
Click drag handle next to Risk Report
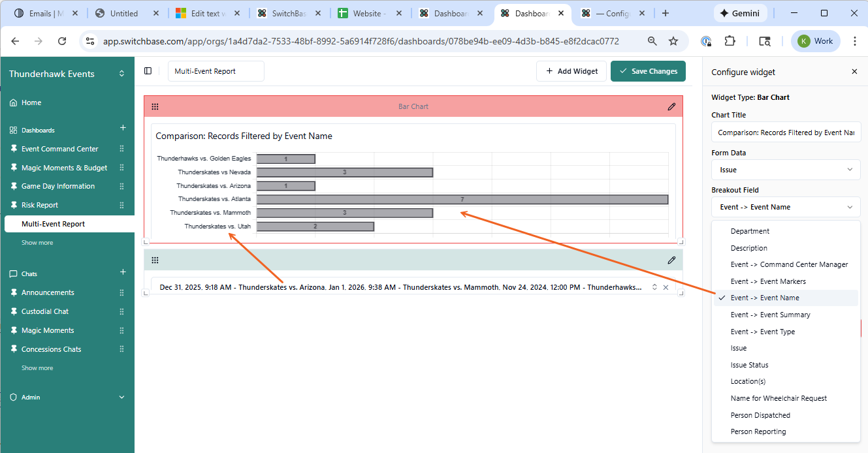121,205
